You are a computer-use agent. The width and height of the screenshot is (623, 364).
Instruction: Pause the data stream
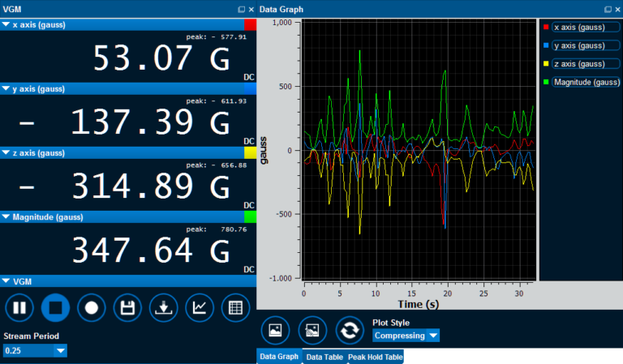(x=19, y=308)
